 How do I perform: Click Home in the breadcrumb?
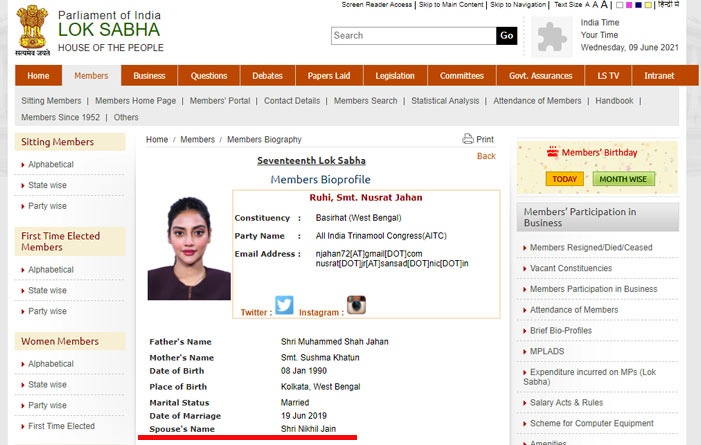tap(157, 140)
